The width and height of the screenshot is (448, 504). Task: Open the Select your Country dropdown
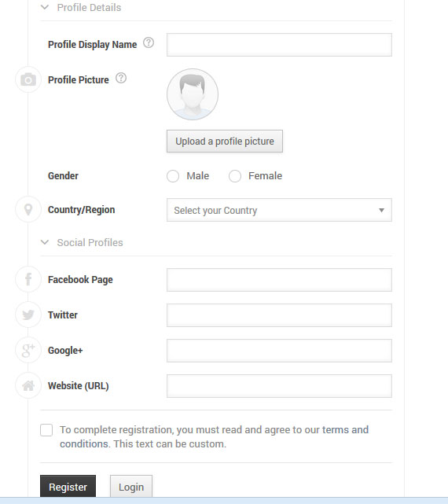coord(279,210)
